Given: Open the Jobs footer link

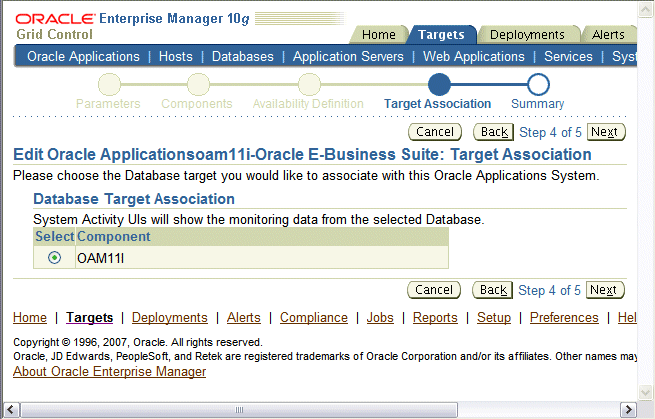Looking at the screenshot, I should pos(380,317).
